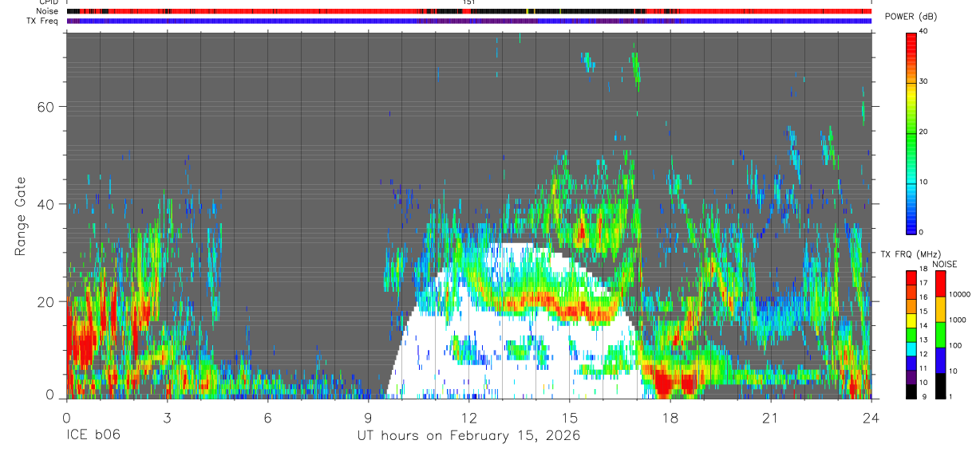This screenshot has width=980, height=452.
Task: Select the noise color scale bar
Action: click(940, 334)
